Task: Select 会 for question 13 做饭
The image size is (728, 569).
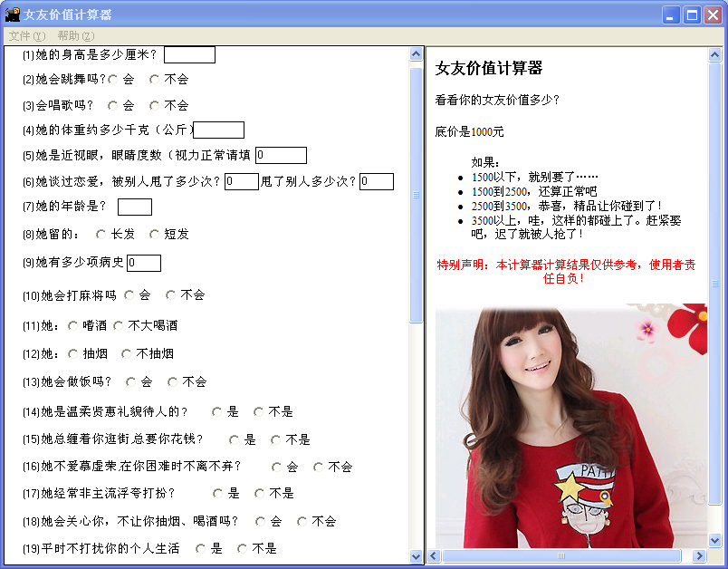Action: coord(131,382)
